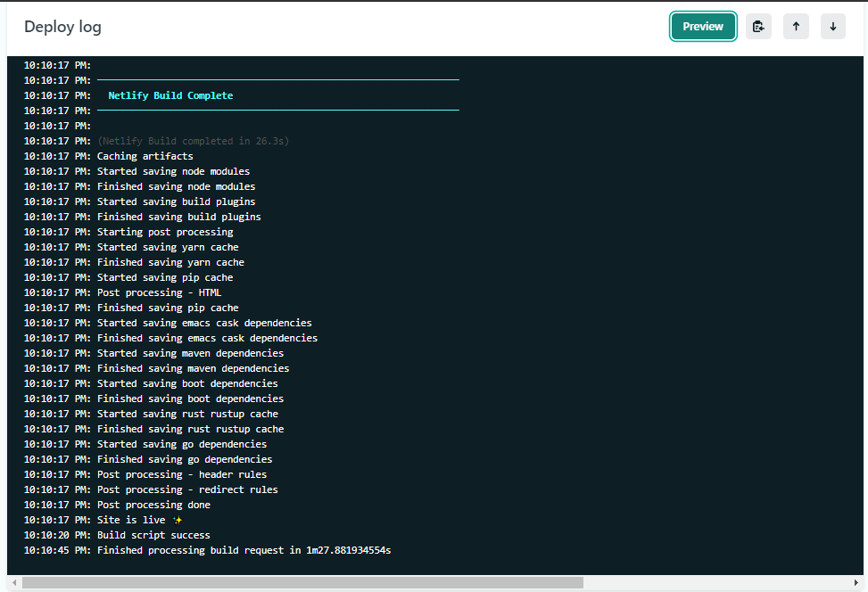The image size is (868, 592).
Task: Click the 10:10:45 PM timestamp
Action: [x=57, y=550]
